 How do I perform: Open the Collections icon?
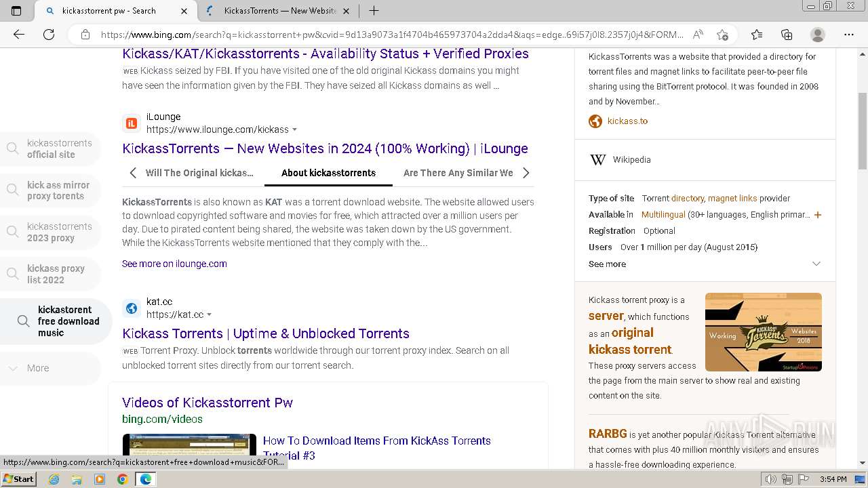point(787,35)
